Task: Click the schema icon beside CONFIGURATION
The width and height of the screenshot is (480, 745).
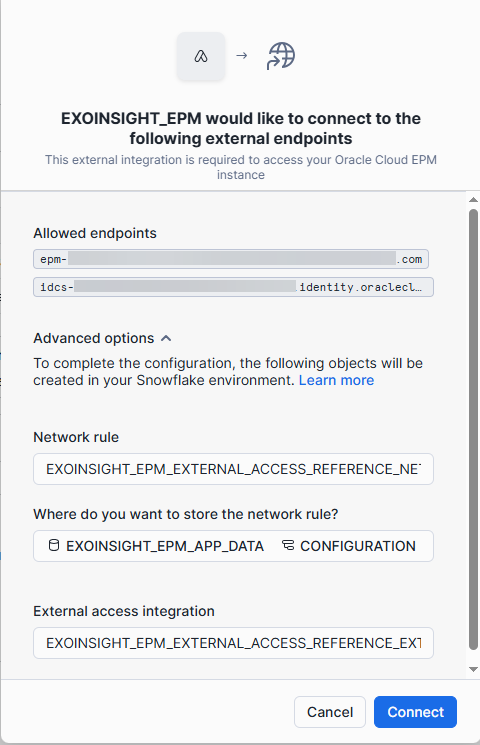Action: pyautogui.click(x=288, y=545)
